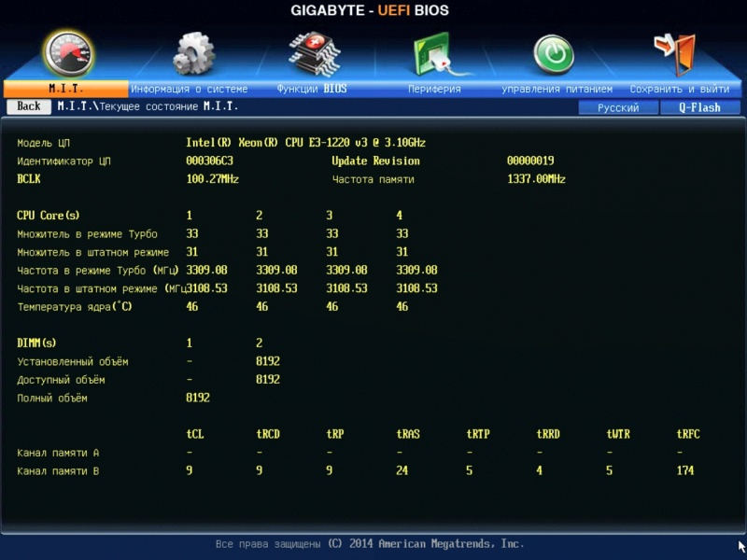Select the Модель ЦП label
This screenshot has width=747, height=560.
43,143
